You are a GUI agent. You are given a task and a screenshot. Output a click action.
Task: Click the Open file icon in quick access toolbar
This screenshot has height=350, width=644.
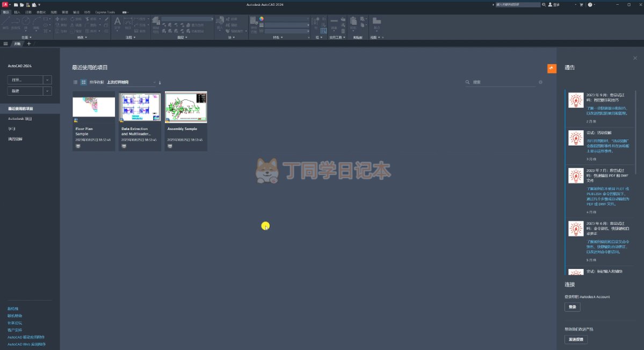coord(22,4)
